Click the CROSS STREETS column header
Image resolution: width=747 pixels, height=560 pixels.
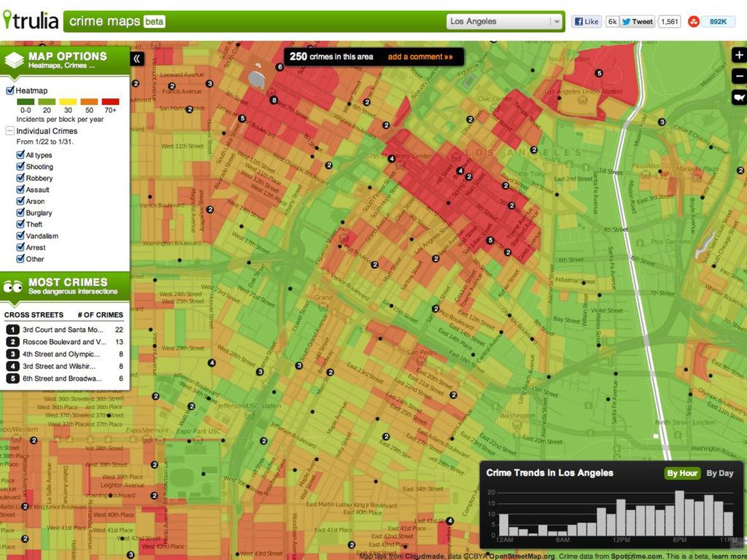(x=34, y=315)
